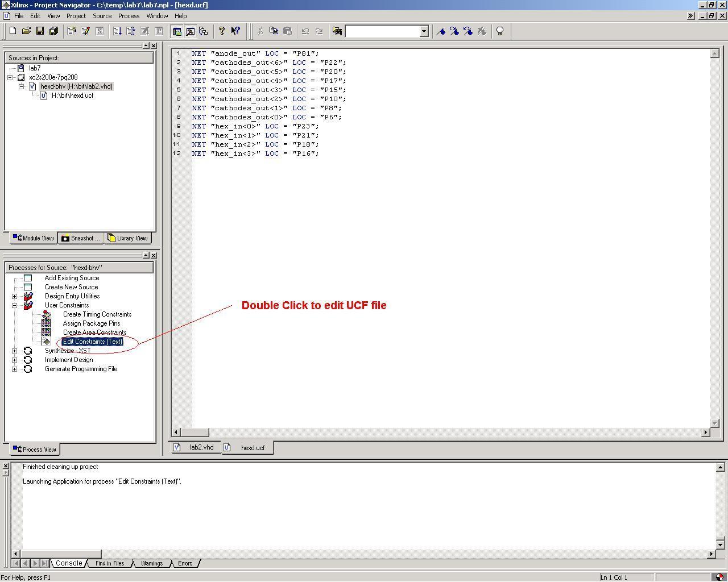The image size is (728, 582).
Task: Open the Project menu
Action: (x=76, y=16)
